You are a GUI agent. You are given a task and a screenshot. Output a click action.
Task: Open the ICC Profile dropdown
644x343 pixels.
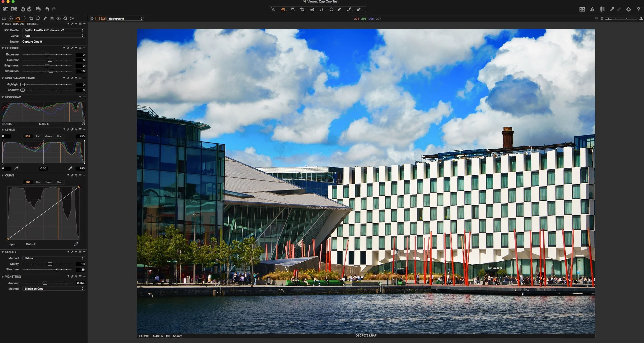[53, 30]
